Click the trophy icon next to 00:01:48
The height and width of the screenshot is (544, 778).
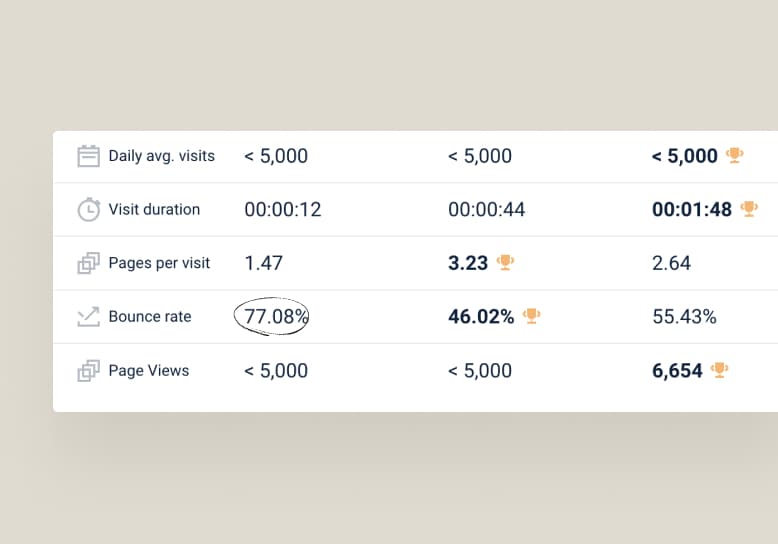click(749, 209)
